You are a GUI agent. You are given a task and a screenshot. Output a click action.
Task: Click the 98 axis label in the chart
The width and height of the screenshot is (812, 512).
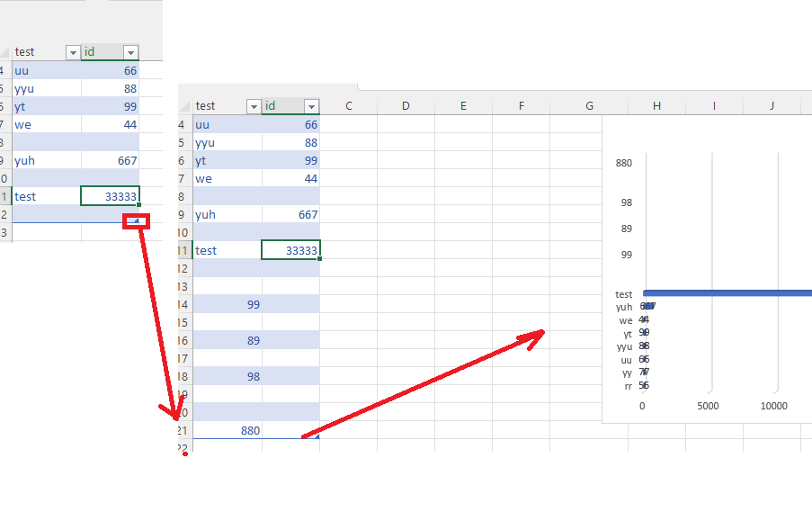[627, 202]
